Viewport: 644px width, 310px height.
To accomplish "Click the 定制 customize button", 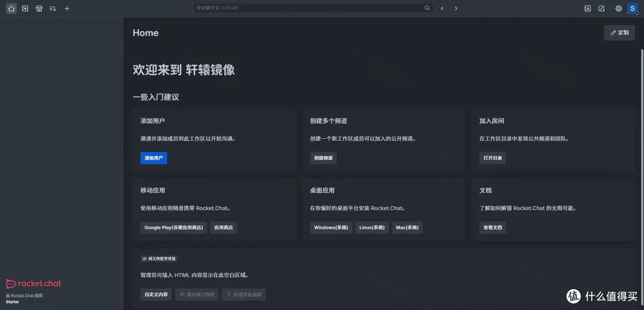I will pos(620,33).
